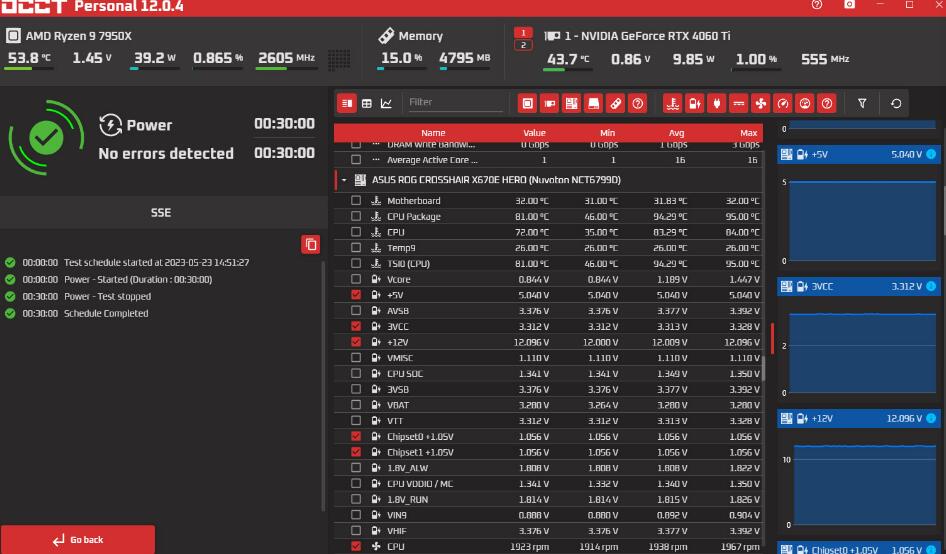Reset sensor min/max with the refresh icon
This screenshot has width=946, height=554.
click(x=896, y=103)
